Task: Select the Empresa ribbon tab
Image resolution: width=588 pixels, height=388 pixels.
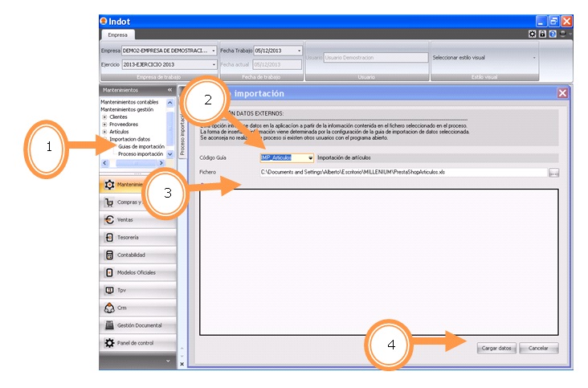Action: point(117,35)
